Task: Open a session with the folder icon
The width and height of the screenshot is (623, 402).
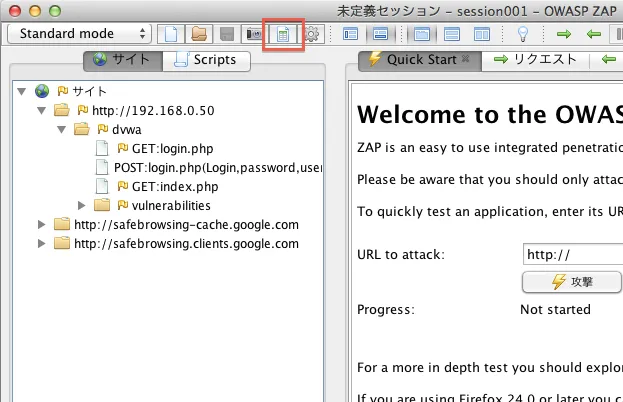Action: (199, 34)
